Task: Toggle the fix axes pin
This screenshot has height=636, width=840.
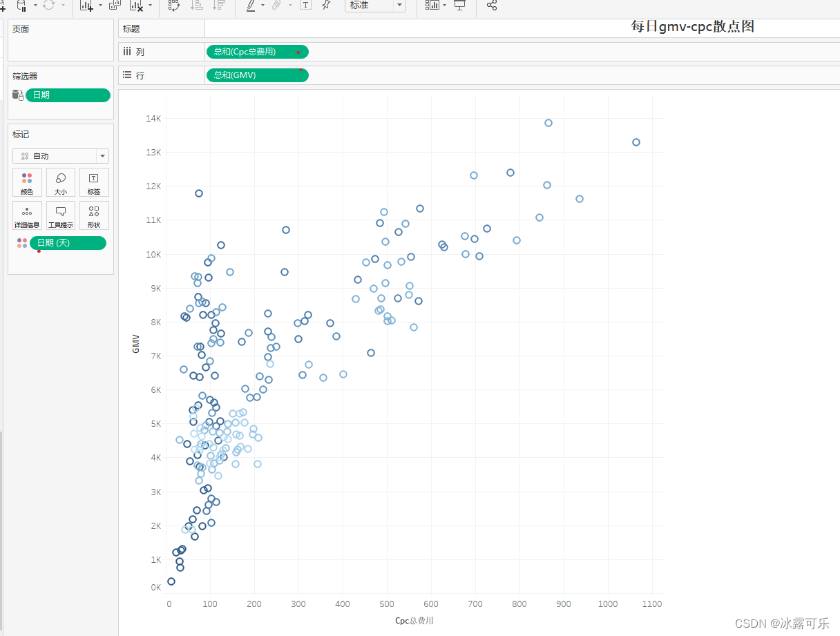Action: point(326,5)
